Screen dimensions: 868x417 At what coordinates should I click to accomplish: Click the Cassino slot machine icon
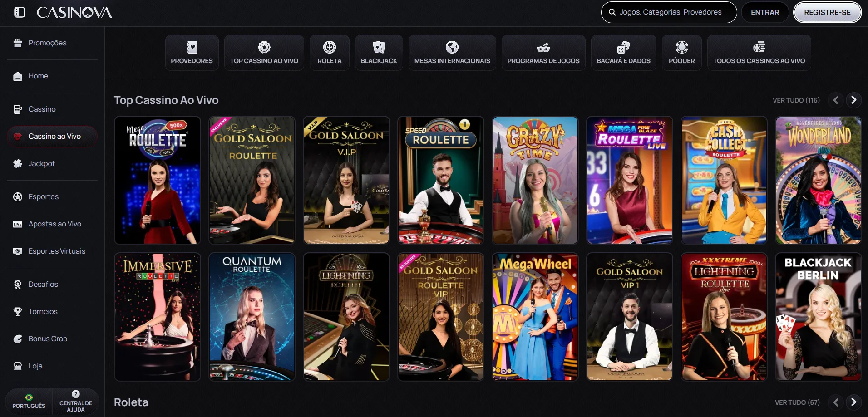point(18,109)
